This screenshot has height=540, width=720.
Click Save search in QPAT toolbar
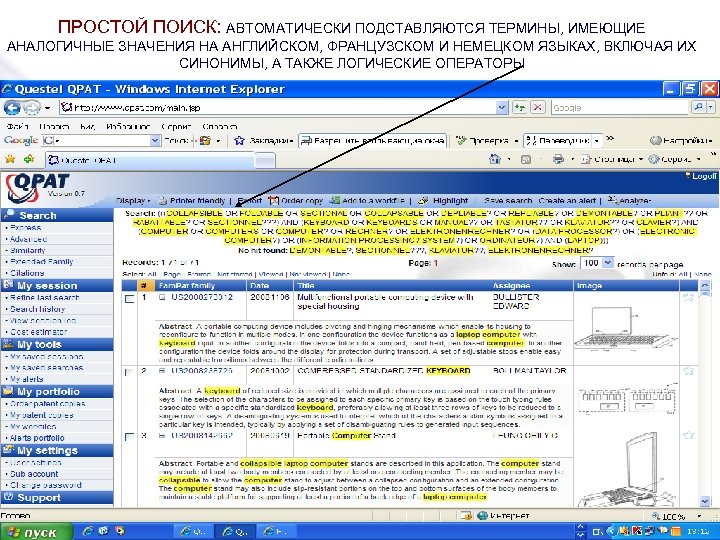click(508, 201)
